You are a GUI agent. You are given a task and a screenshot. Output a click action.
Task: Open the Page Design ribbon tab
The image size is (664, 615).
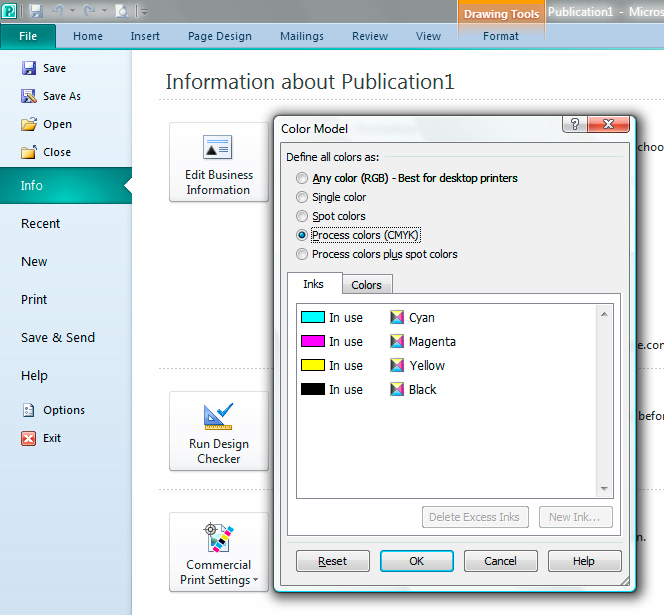(220, 36)
